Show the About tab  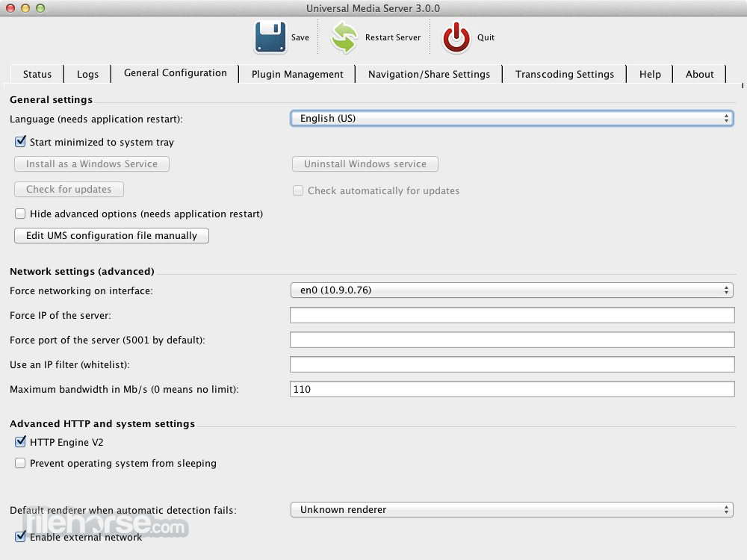[x=699, y=74]
